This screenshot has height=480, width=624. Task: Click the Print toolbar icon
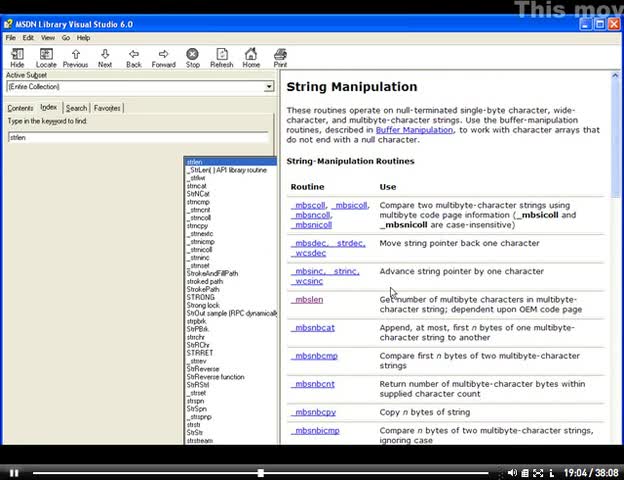click(280, 58)
